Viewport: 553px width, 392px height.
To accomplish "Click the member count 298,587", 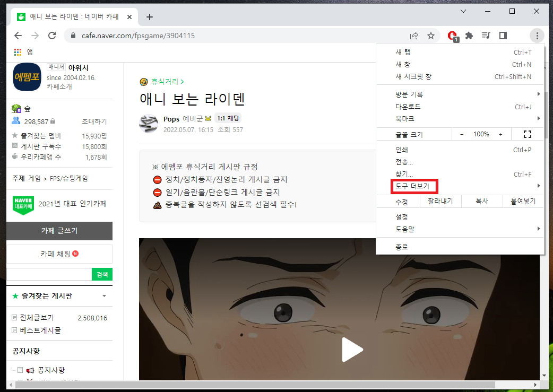I will (36, 121).
